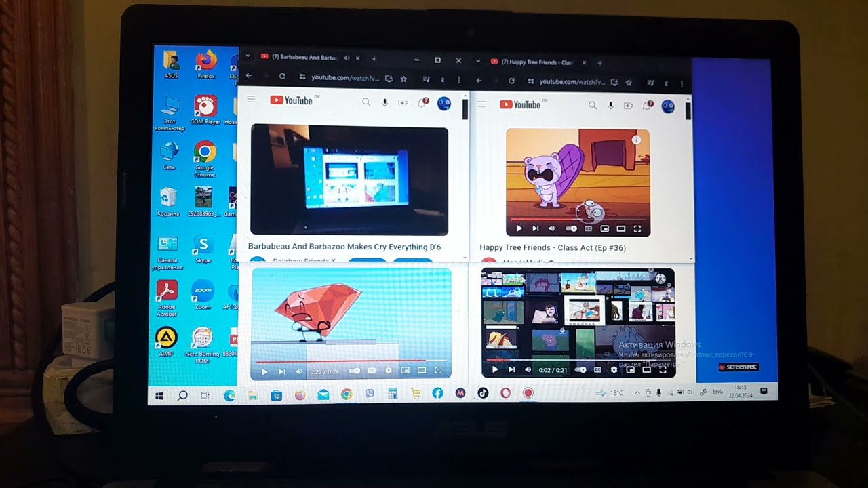Open the Adobe Acrobat desktop icon
The width and height of the screenshot is (868, 488).
167,298
